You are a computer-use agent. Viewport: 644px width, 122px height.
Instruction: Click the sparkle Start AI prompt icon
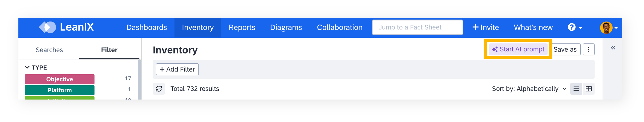point(494,49)
